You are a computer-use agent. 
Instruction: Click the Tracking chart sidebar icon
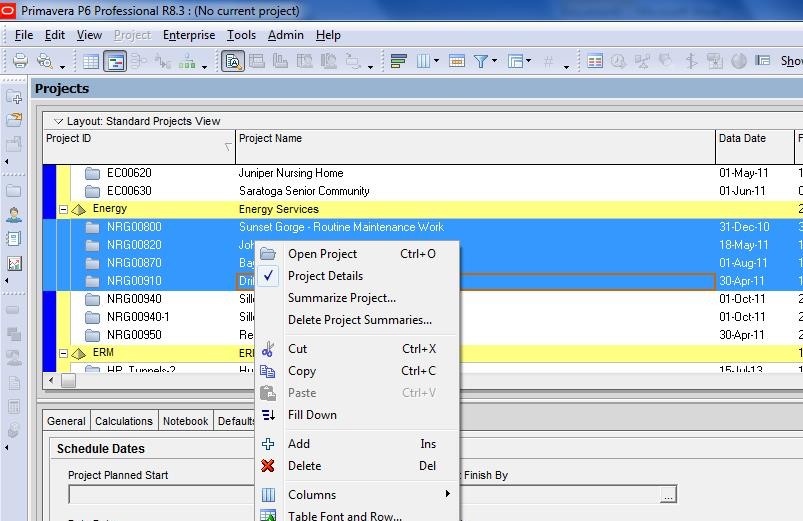pos(14,263)
